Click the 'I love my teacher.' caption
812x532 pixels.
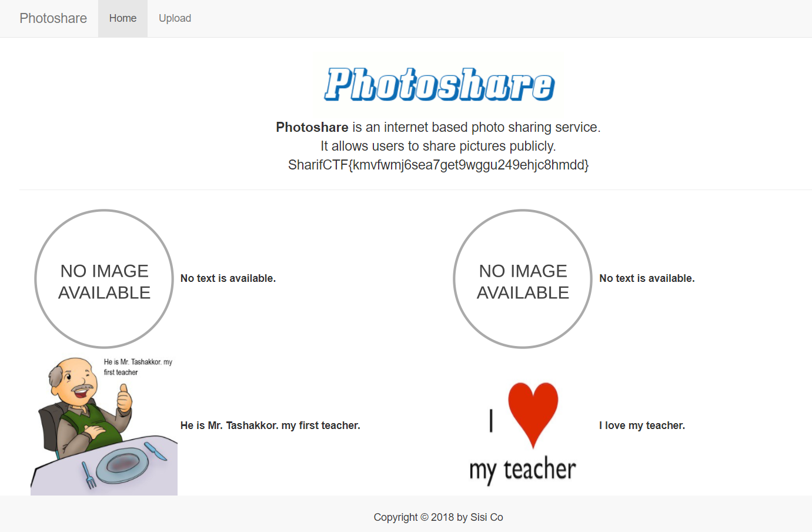tap(641, 425)
